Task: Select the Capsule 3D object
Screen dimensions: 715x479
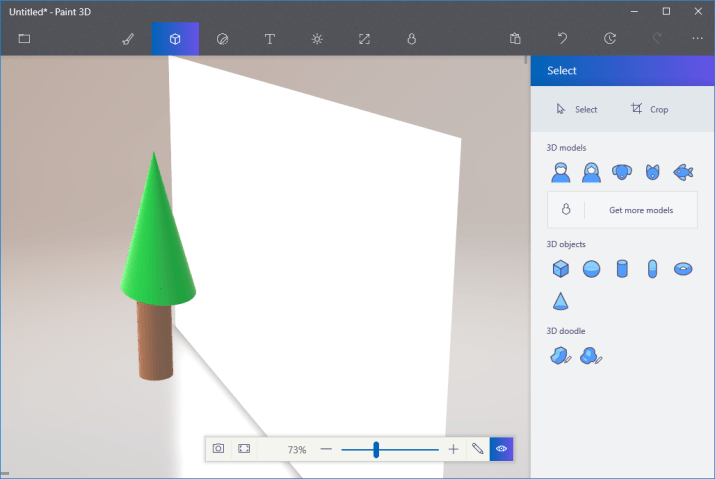Action: point(653,269)
